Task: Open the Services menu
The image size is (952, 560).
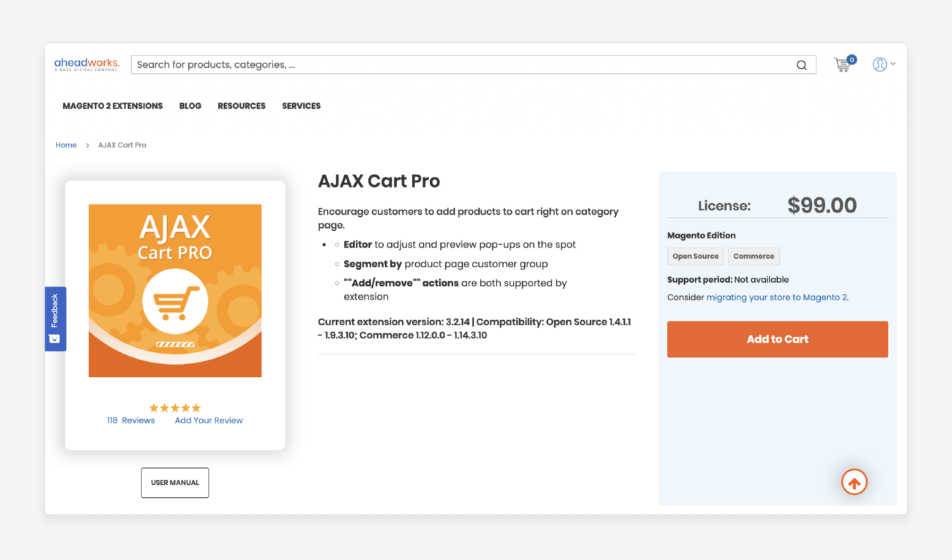Action: tap(301, 106)
